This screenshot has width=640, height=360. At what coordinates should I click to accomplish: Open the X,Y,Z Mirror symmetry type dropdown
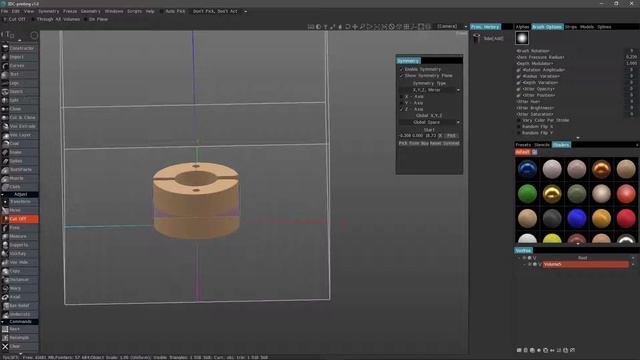(429, 90)
